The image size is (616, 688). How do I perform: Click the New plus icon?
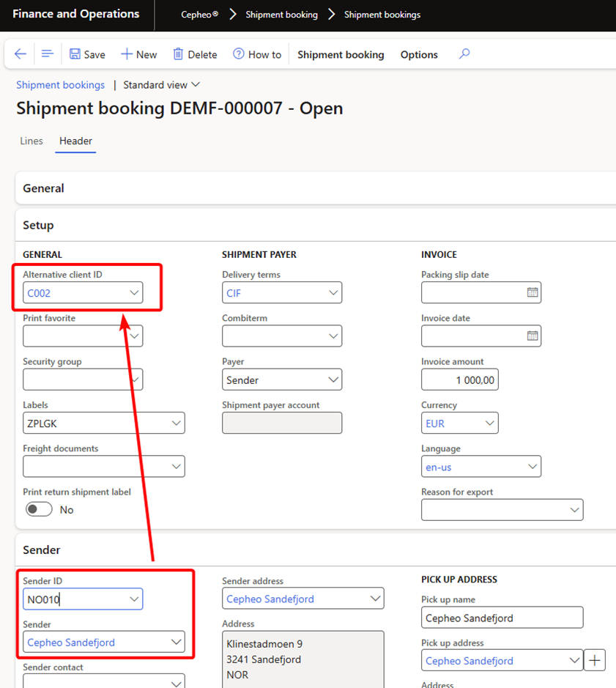pos(126,54)
